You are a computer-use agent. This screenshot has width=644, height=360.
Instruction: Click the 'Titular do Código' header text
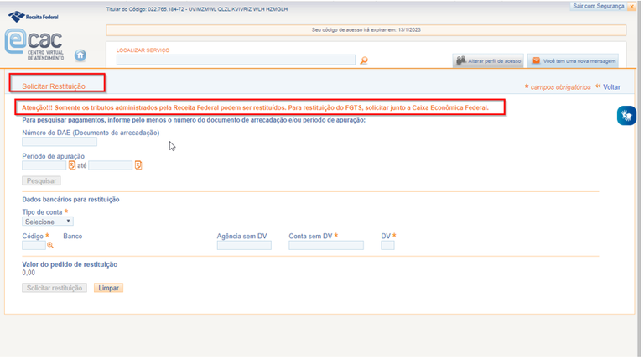pos(197,9)
